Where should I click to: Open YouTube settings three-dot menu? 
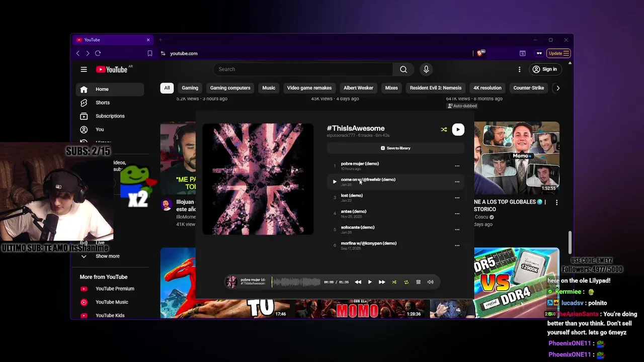(519, 69)
